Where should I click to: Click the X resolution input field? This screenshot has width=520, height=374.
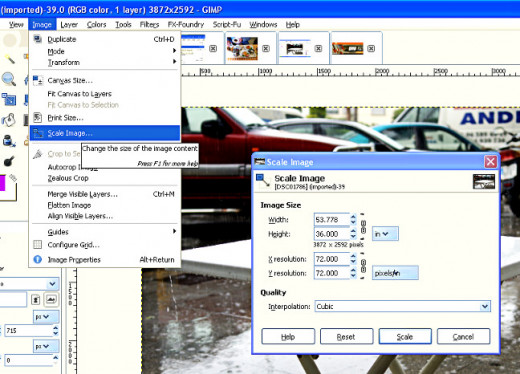point(332,259)
